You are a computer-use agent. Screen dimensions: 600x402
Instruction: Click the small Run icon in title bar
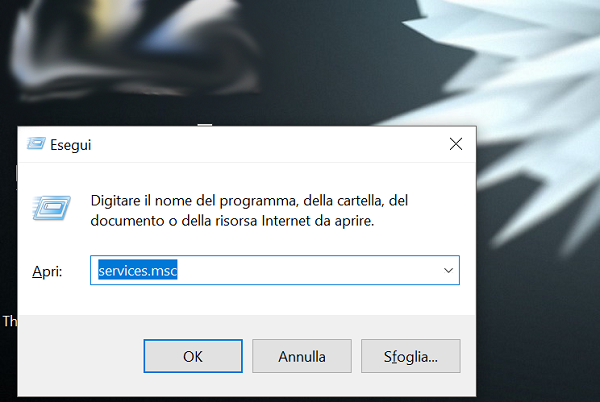point(36,144)
